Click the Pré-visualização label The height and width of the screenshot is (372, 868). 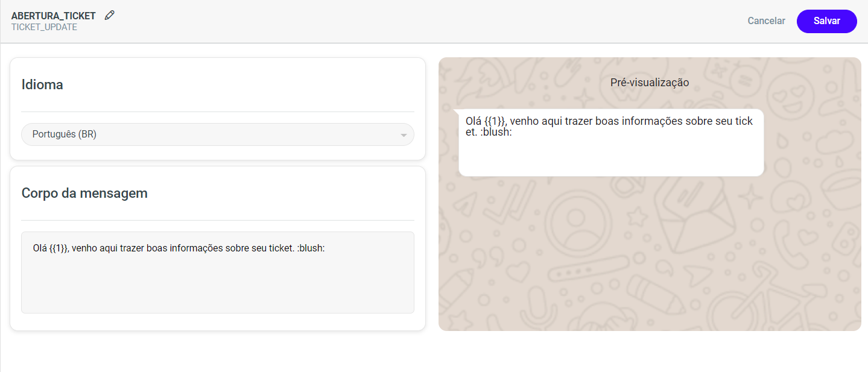coord(650,82)
